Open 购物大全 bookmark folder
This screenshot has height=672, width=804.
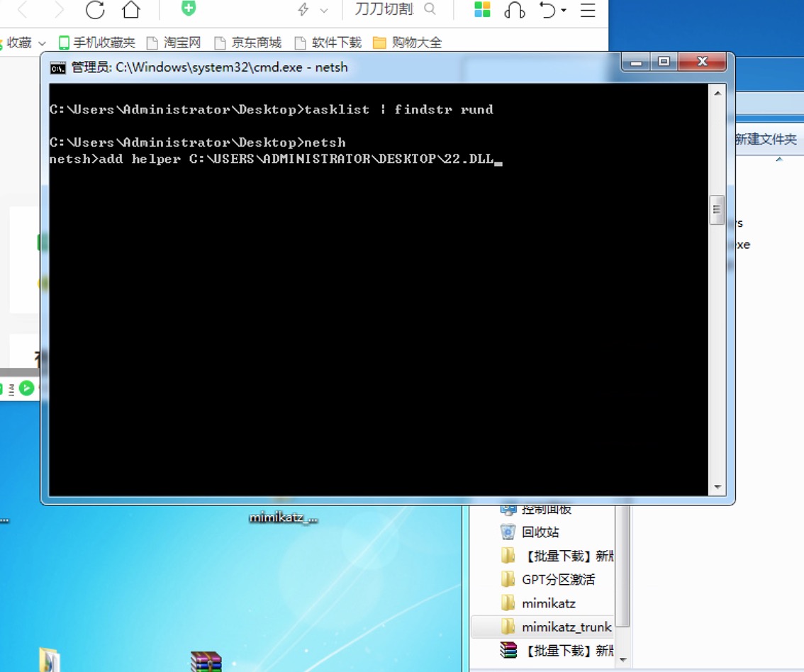pyautogui.click(x=407, y=43)
